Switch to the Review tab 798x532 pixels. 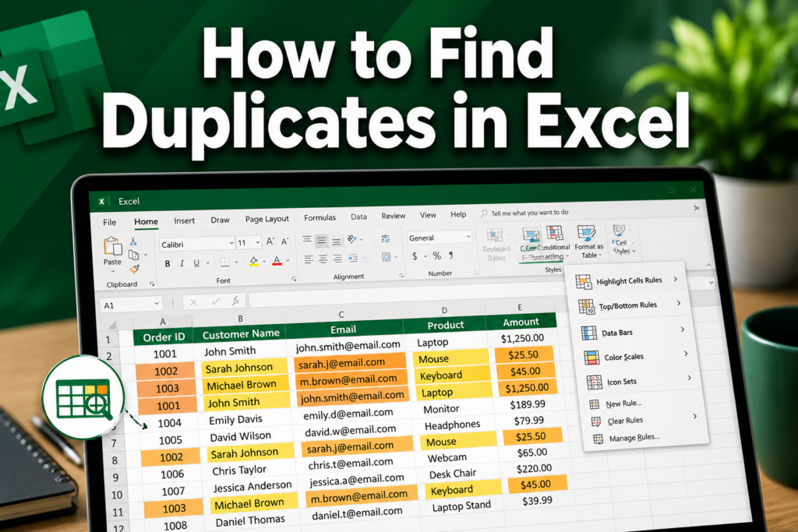(x=393, y=216)
